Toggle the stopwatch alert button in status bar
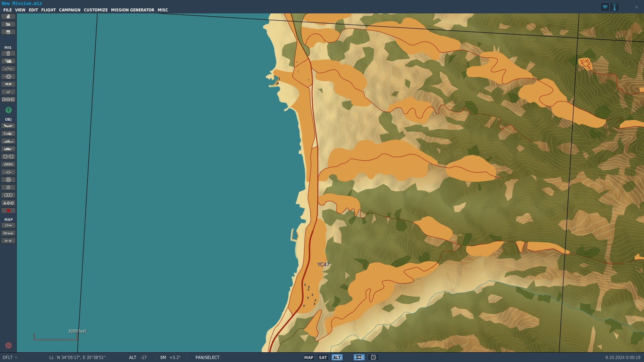The width and height of the screenshot is (644, 362). (x=373, y=357)
